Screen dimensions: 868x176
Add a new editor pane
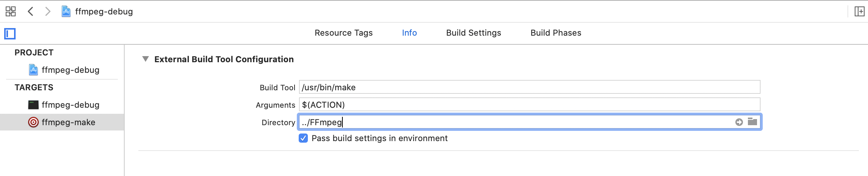tap(859, 11)
